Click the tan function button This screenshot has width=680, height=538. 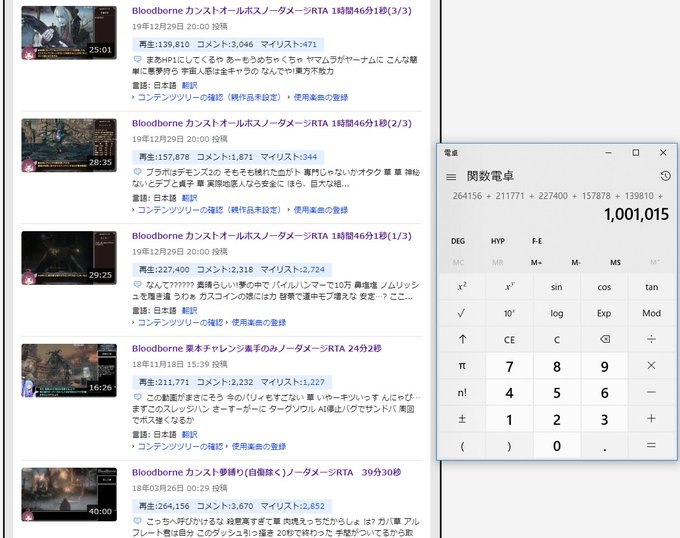point(651,287)
